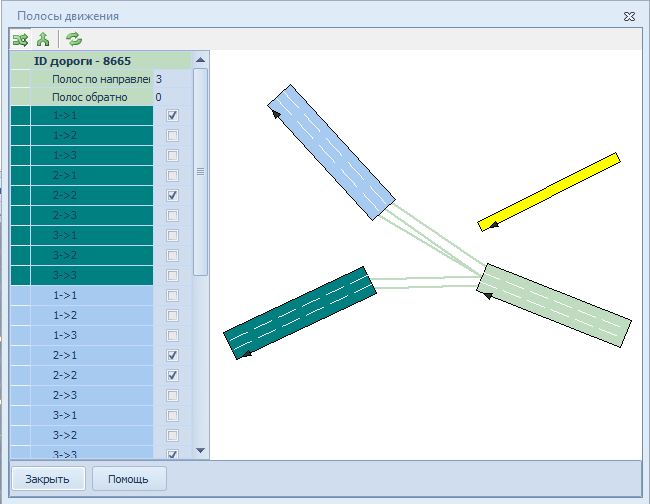The width and height of the screenshot is (650, 504).
Task: Click the crossing-arrows shuffle lanes toolbar icon
Action: (x=20, y=39)
